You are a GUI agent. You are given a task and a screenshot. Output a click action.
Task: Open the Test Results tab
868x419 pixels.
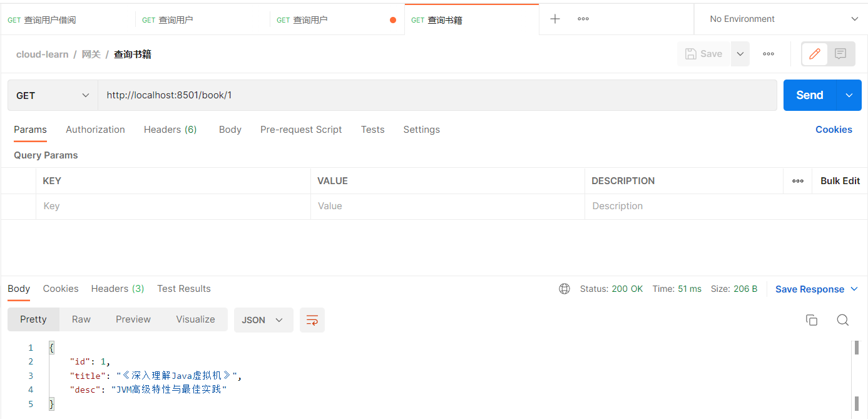[x=184, y=289]
